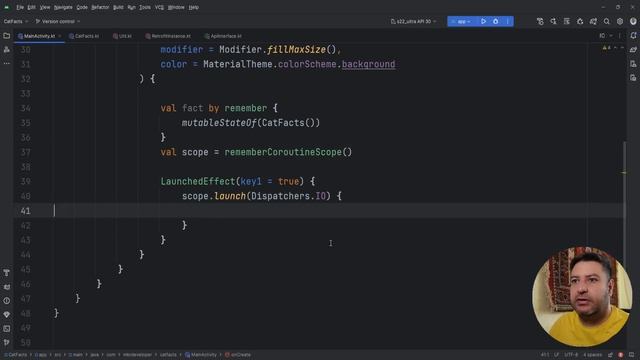Open run widget More Actions menu

[508, 21]
